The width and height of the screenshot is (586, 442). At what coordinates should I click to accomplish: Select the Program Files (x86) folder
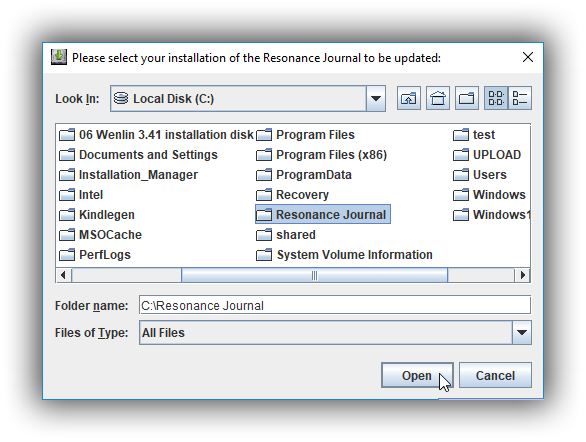click(321, 155)
